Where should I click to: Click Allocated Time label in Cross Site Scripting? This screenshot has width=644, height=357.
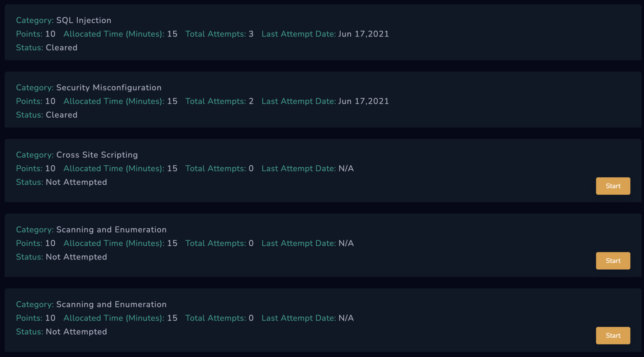click(114, 169)
